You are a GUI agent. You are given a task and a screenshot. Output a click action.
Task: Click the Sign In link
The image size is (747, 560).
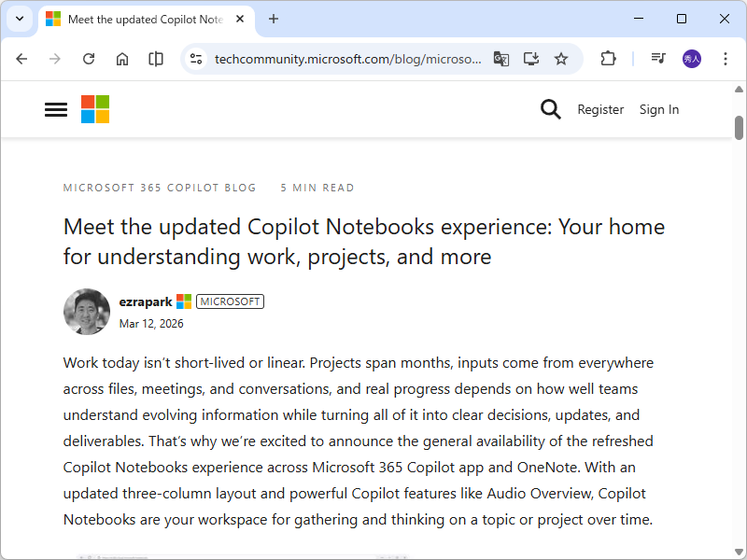pyautogui.click(x=659, y=109)
